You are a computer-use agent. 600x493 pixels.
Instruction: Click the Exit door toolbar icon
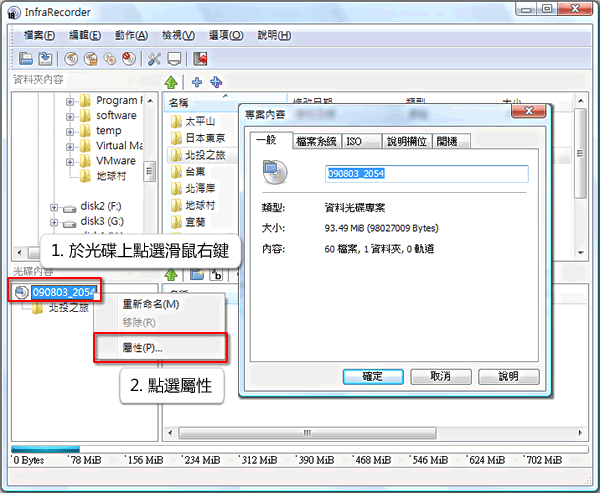[200, 59]
